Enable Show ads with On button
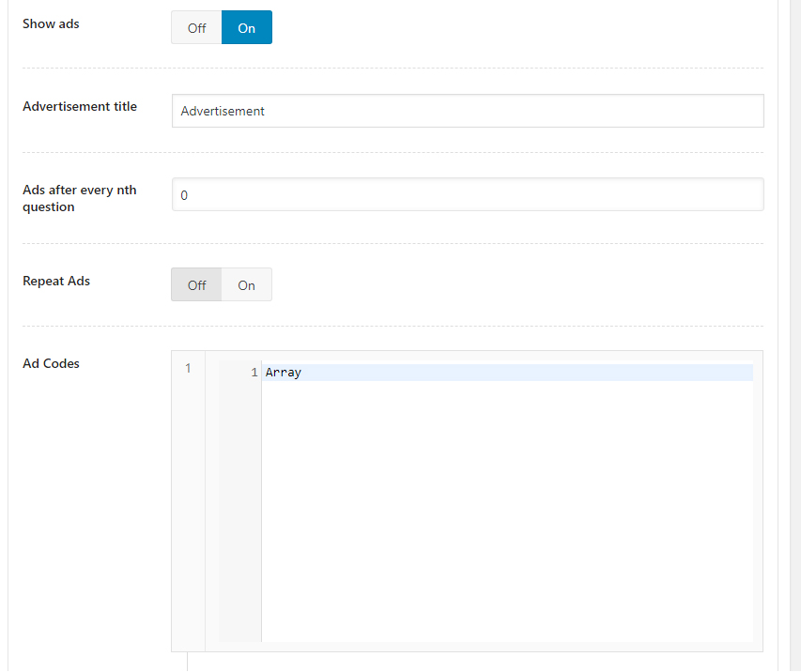Viewport: 801px width, 672px height. (x=246, y=28)
